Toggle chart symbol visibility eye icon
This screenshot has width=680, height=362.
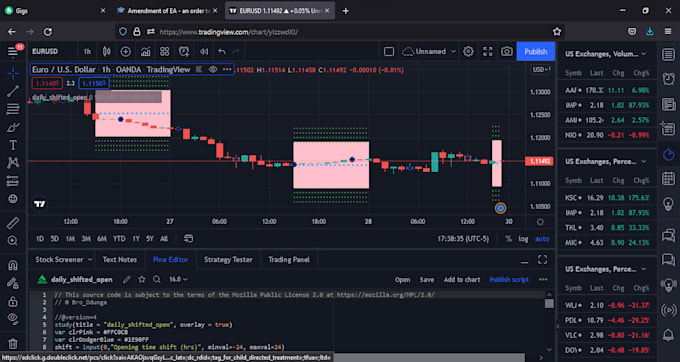tap(213, 69)
